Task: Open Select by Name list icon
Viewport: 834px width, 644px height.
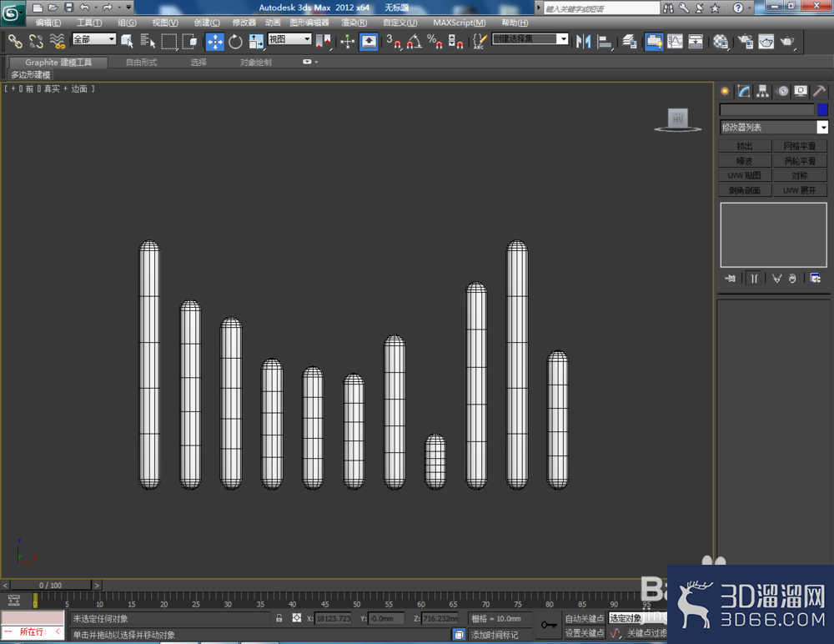Action: coord(148,42)
